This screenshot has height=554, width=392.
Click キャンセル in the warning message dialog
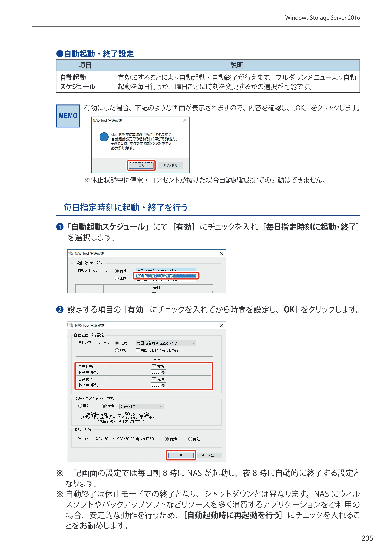tap(170, 165)
